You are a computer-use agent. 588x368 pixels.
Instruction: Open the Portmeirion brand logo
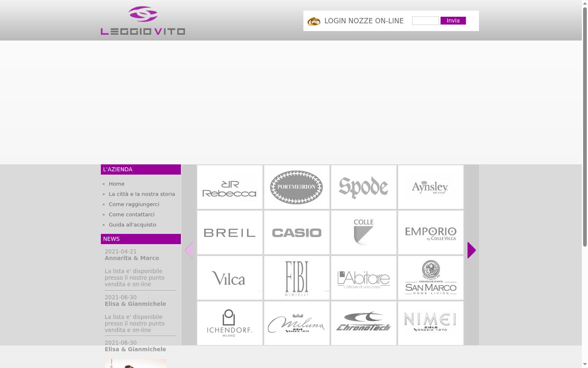297,187
